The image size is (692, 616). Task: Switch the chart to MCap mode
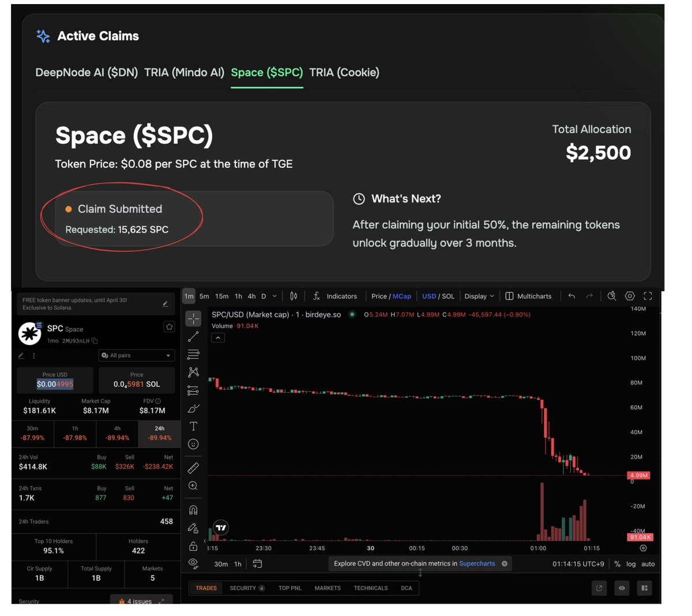click(x=402, y=296)
